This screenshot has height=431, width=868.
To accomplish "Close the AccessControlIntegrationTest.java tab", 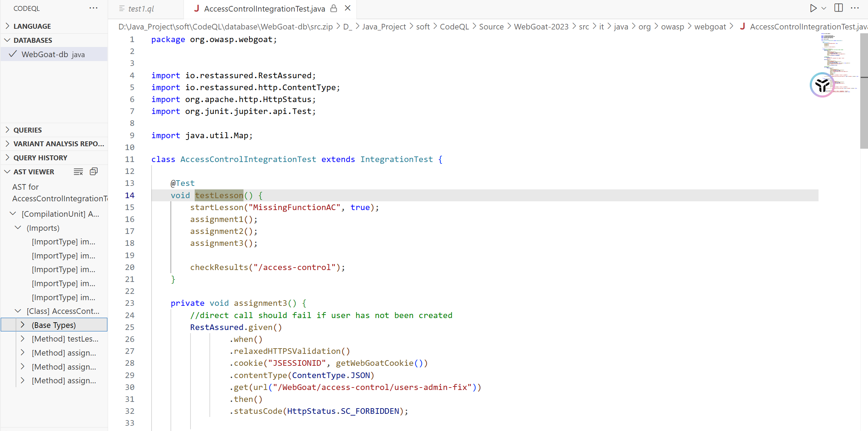I will tap(348, 8).
